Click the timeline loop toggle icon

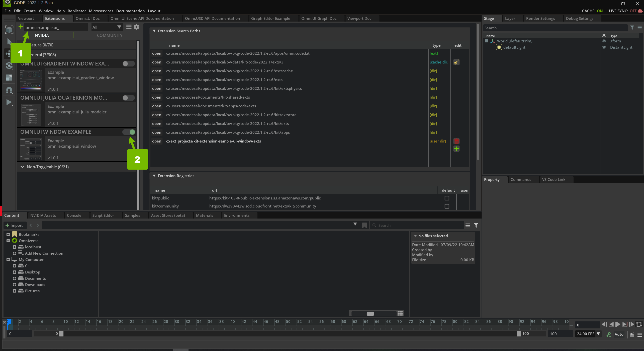[639, 324]
